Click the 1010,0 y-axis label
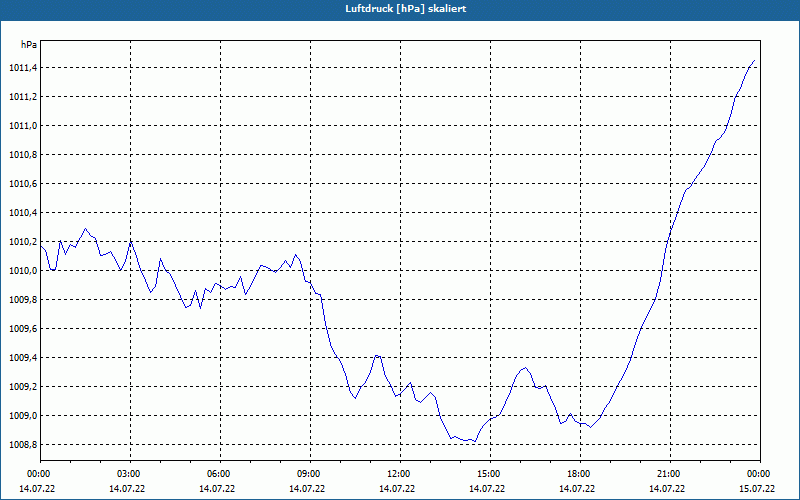This screenshot has height=500, width=800. (x=22, y=271)
